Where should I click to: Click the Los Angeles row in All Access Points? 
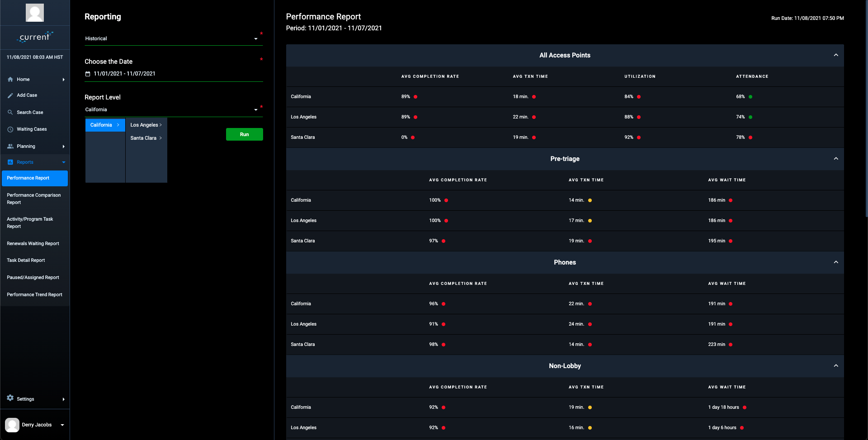coord(565,117)
